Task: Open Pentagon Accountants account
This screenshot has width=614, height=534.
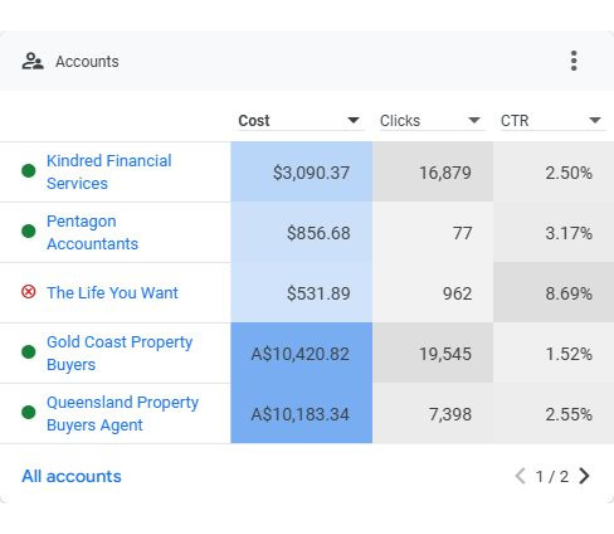Action: [x=92, y=232]
